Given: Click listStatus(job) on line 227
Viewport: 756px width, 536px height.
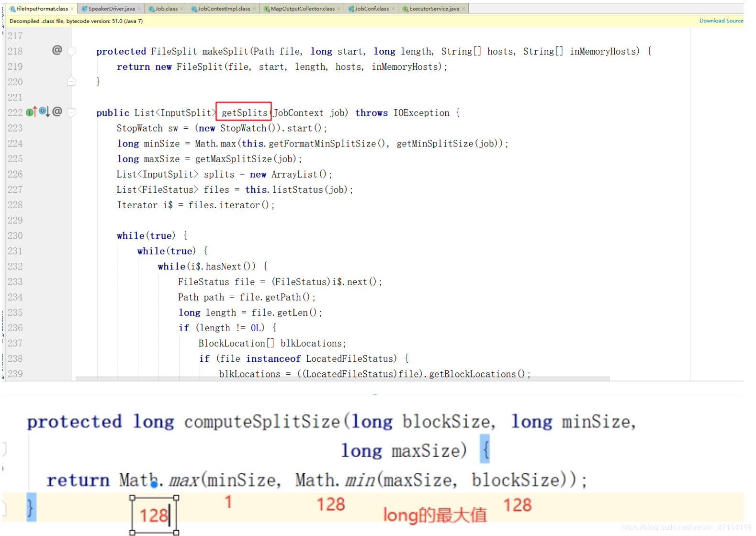Looking at the screenshot, I should pos(310,190).
